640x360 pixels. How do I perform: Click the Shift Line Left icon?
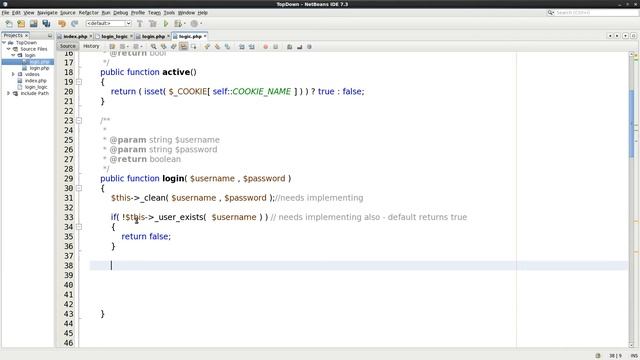242,47
